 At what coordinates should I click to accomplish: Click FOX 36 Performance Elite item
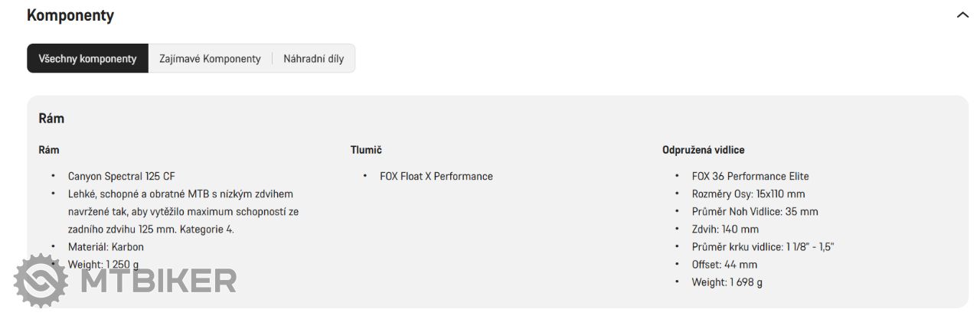[x=750, y=176]
